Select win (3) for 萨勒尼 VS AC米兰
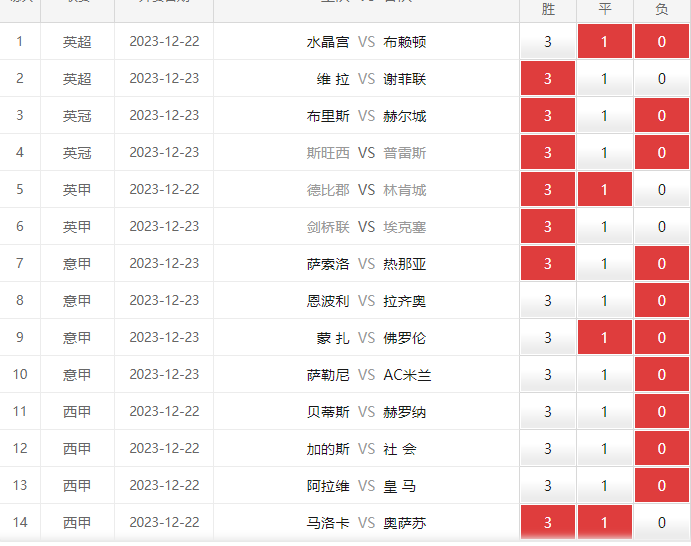Viewport: 691px width, 546px height. tap(548, 375)
